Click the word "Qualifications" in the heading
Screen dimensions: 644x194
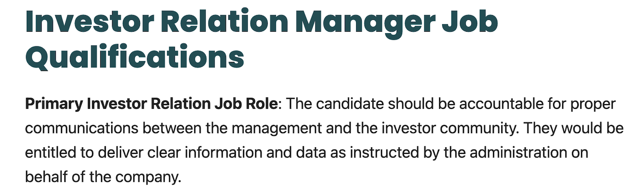click(x=135, y=58)
